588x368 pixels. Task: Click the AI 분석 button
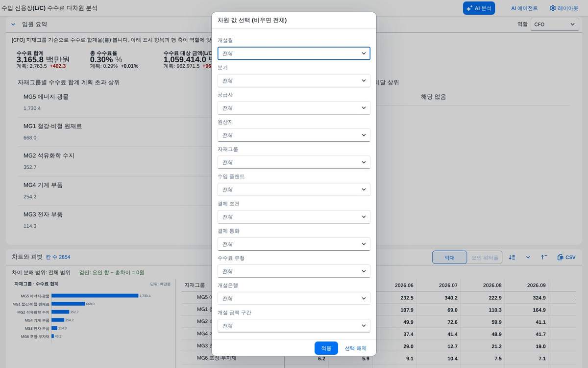(x=479, y=8)
